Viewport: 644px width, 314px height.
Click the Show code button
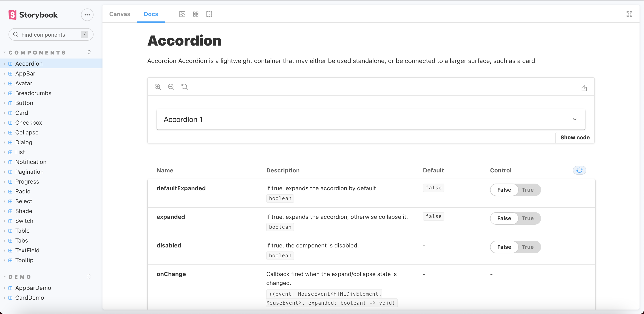[x=575, y=138]
